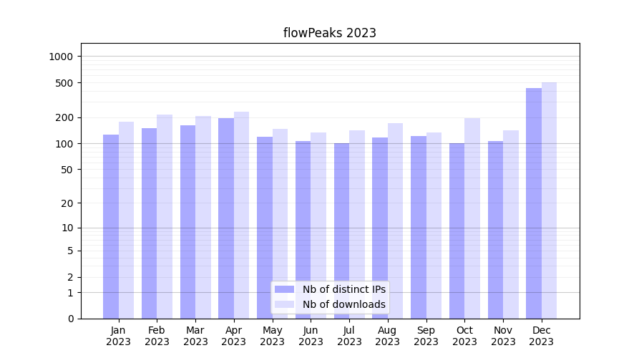Select the Nb of downloads legend label
644x358 pixels.
pyautogui.click(x=343, y=304)
